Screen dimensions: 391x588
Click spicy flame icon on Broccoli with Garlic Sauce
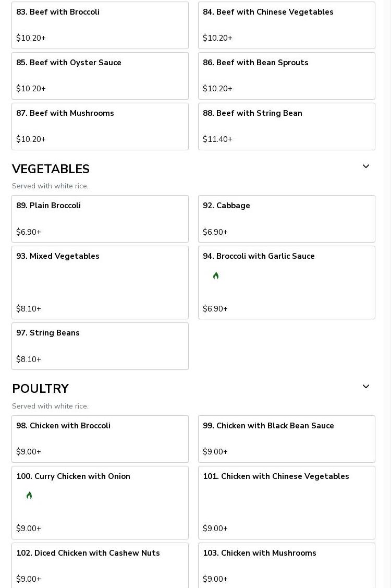tap(216, 275)
